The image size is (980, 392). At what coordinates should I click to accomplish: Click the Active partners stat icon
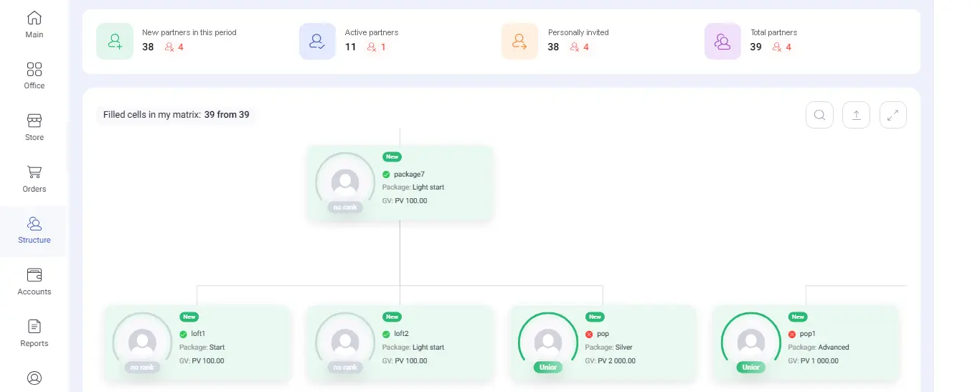point(317,41)
